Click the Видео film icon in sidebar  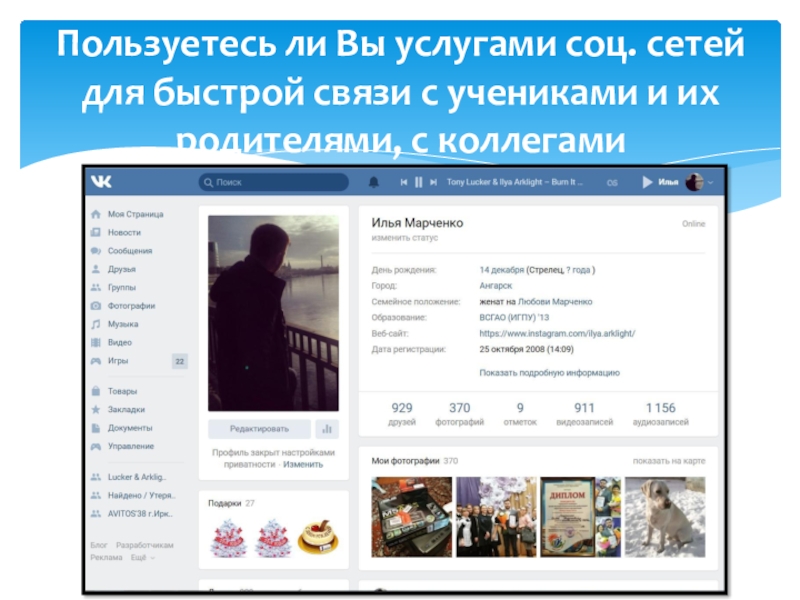(x=95, y=343)
